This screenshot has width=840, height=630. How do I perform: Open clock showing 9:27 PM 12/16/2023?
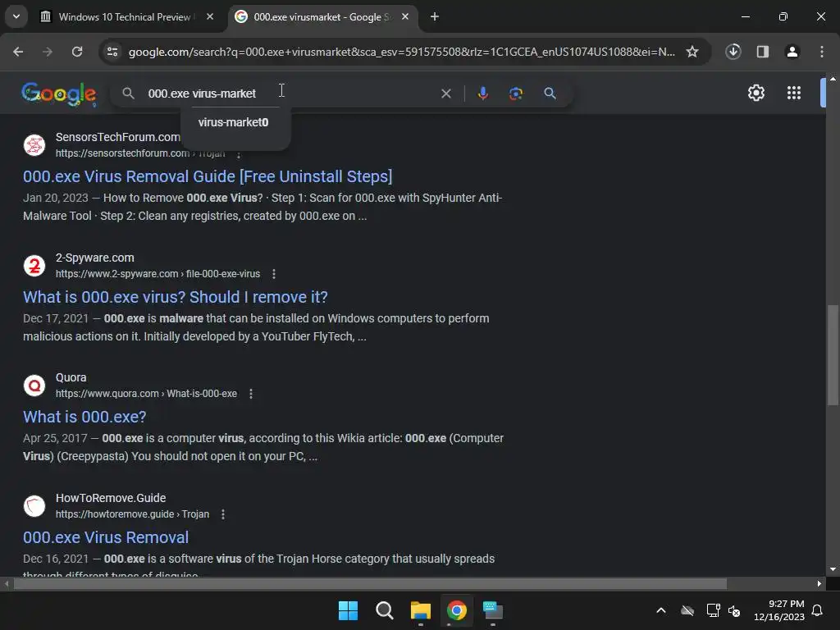click(x=779, y=610)
